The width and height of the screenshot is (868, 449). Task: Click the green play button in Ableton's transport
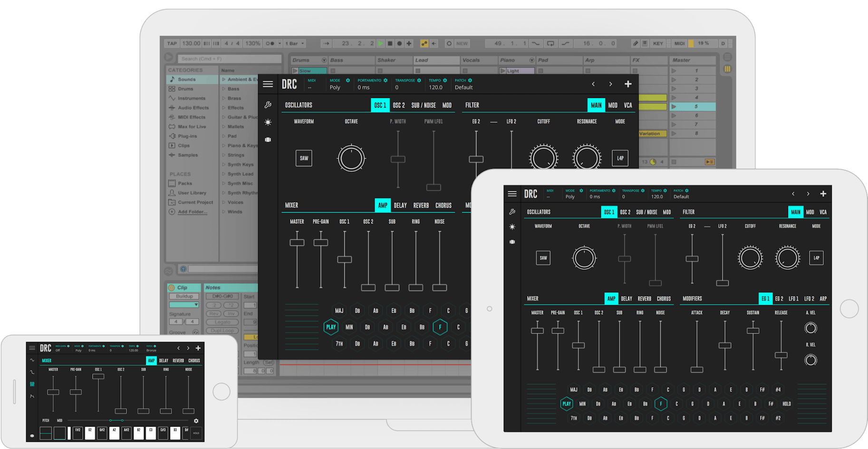380,43
